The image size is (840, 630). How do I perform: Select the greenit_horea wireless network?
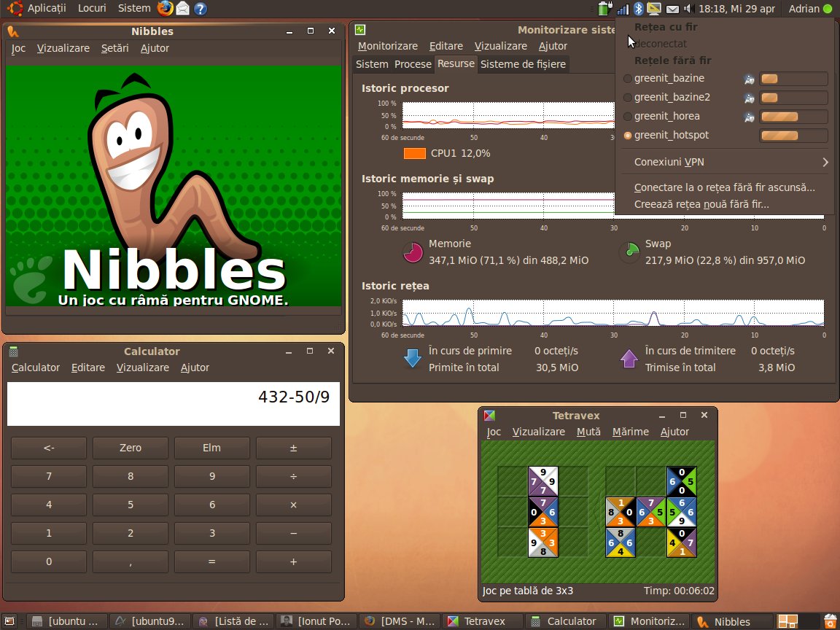pyautogui.click(x=725, y=116)
